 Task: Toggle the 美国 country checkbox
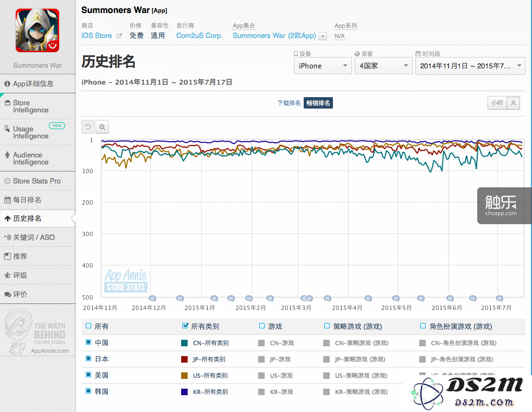coord(88,375)
